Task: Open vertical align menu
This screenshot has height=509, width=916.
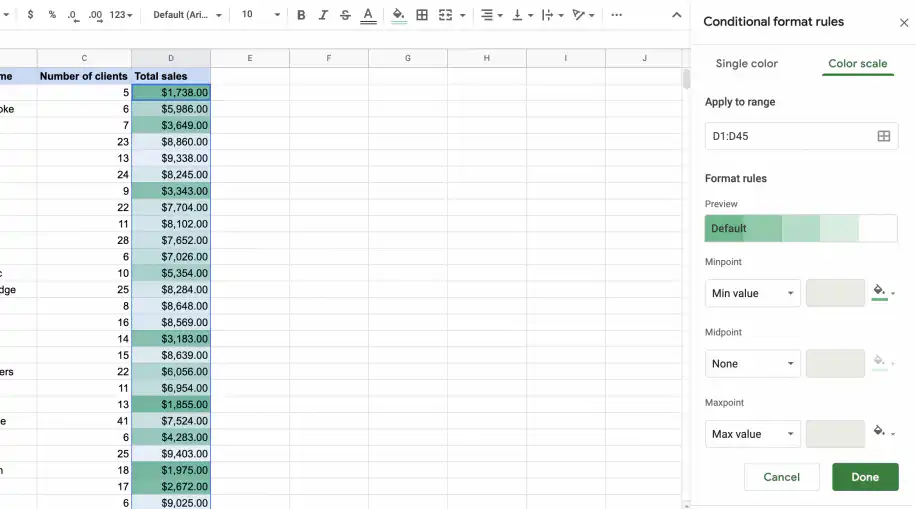Action: [522, 15]
